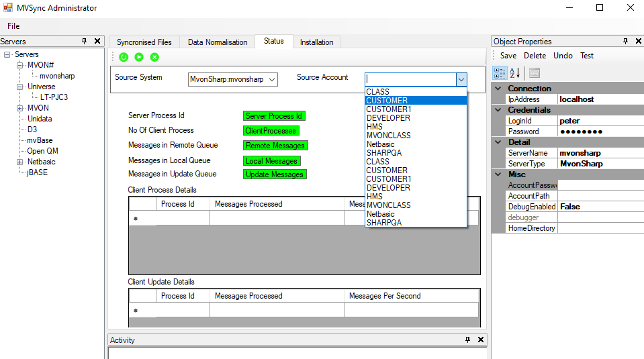The width and height of the screenshot is (644, 359).
Task: Edit the ServerName value mvonsharp
Action: point(600,153)
